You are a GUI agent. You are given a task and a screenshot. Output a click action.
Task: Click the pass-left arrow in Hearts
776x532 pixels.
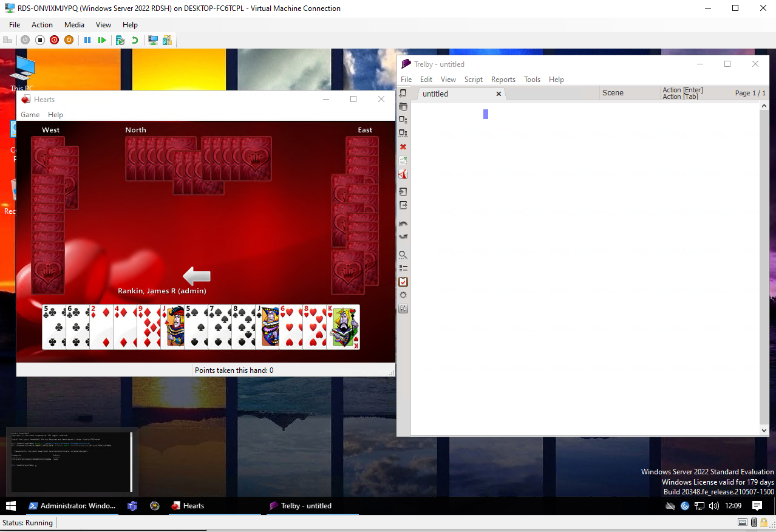tap(197, 276)
